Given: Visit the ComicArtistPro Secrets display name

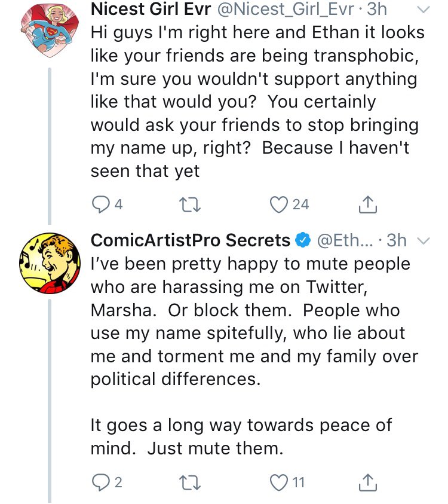Looking at the screenshot, I should pyautogui.click(x=190, y=241).
